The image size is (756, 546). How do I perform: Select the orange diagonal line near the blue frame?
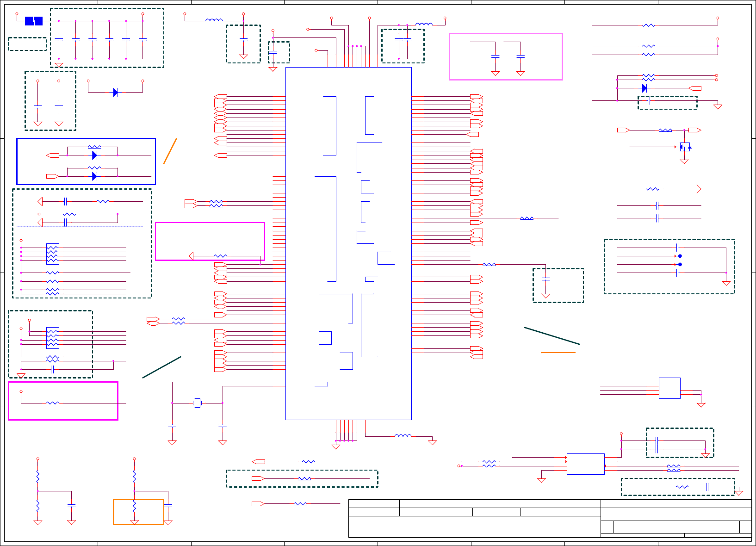tap(170, 151)
